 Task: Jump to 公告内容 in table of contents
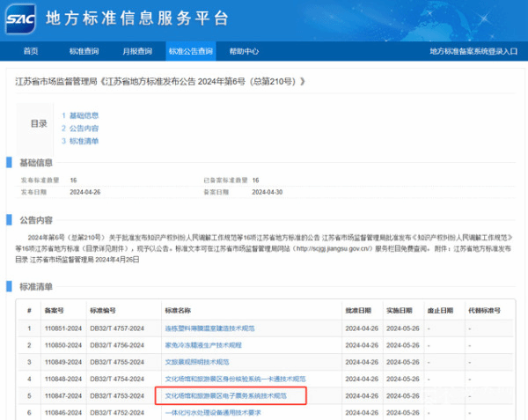point(84,128)
